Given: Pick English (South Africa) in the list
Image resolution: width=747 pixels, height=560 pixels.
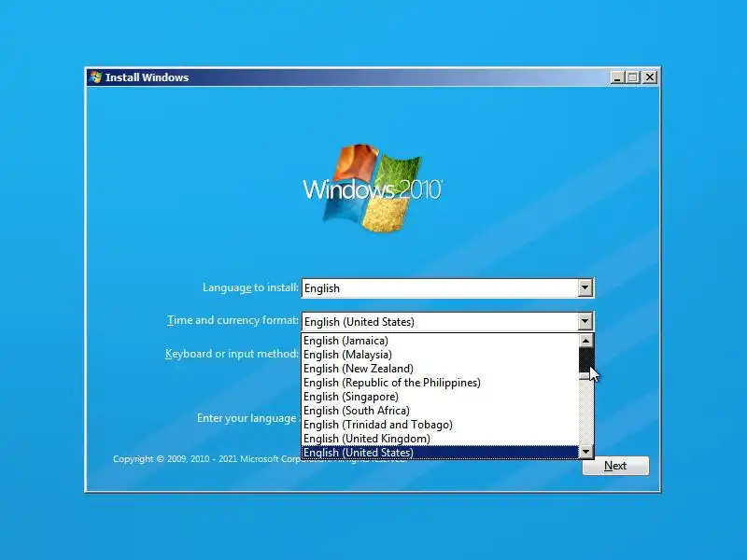Looking at the screenshot, I should pyautogui.click(x=440, y=411).
